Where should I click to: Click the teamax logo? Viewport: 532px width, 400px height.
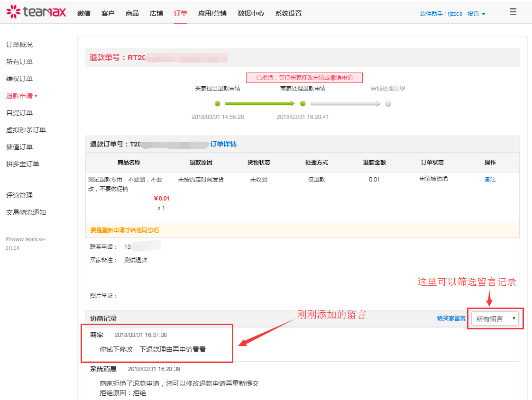pyautogui.click(x=37, y=12)
